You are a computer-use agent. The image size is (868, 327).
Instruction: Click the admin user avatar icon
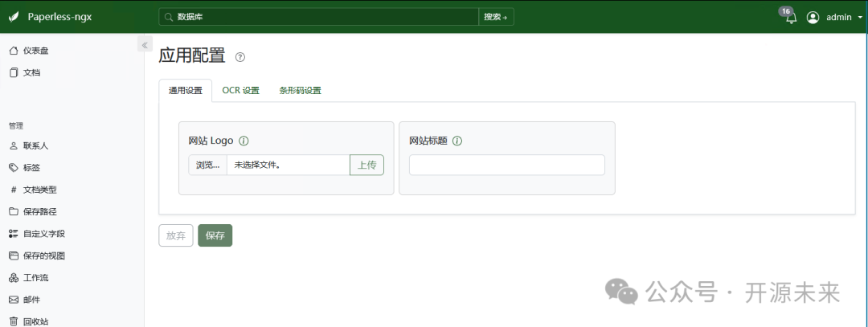point(813,17)
